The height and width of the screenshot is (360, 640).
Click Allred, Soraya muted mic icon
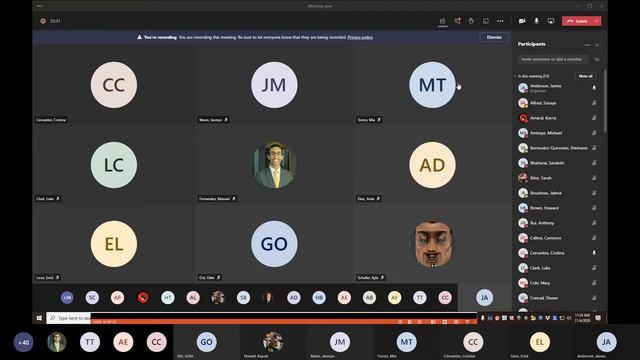click(x=594, y=103)
